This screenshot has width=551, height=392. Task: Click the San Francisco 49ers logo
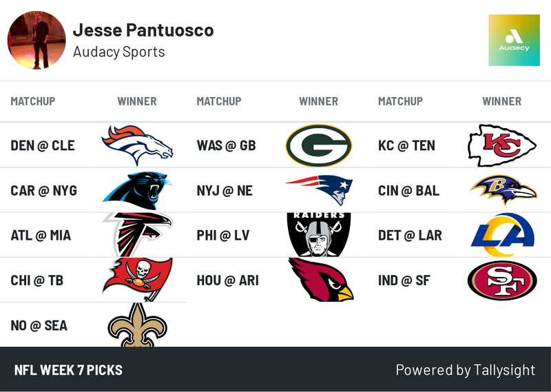click(x=501, y=280)
